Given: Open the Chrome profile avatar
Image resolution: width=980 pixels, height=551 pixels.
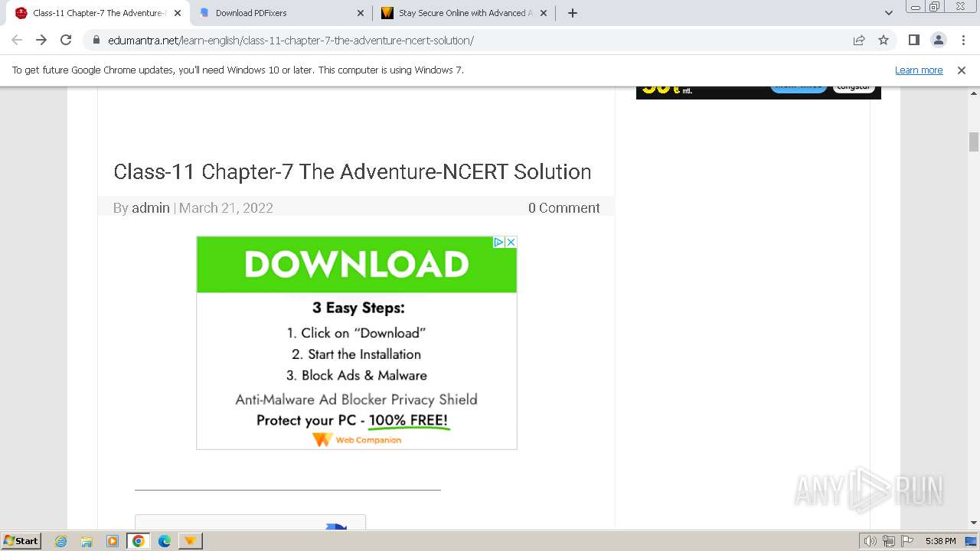Looking at the screenshot, I should 938,40.
